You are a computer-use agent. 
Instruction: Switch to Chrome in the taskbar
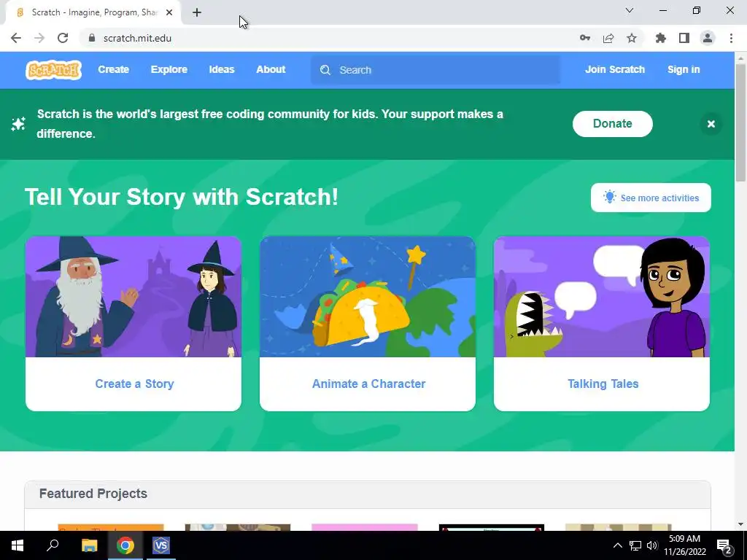(125, 545)
